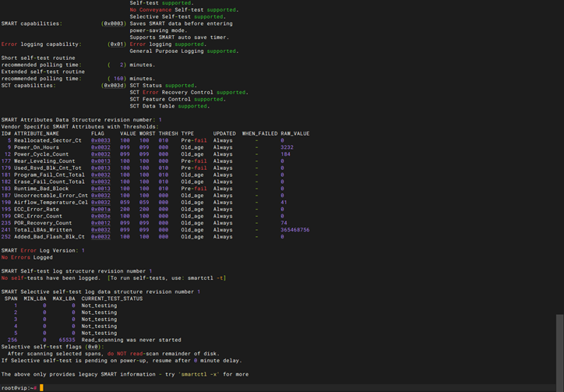Click the 'No Errors Logged' line
564x392 pixels.
(27, 257)
